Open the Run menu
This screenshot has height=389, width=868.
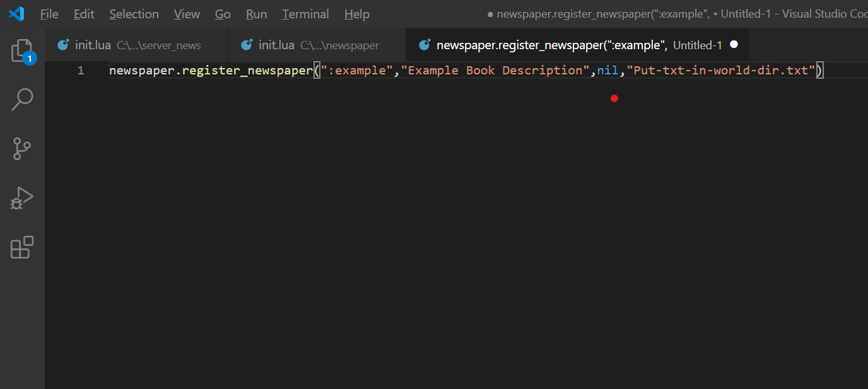click(256, 14)
